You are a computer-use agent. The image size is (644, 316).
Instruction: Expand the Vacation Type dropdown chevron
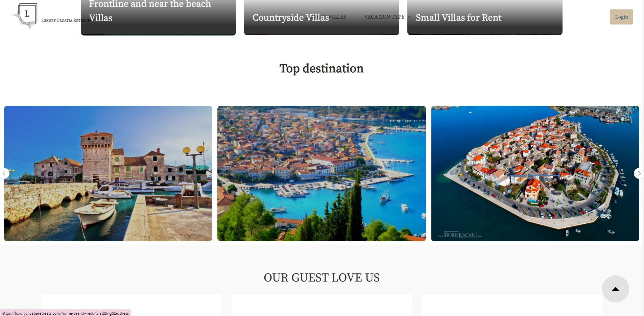[410, 17]
